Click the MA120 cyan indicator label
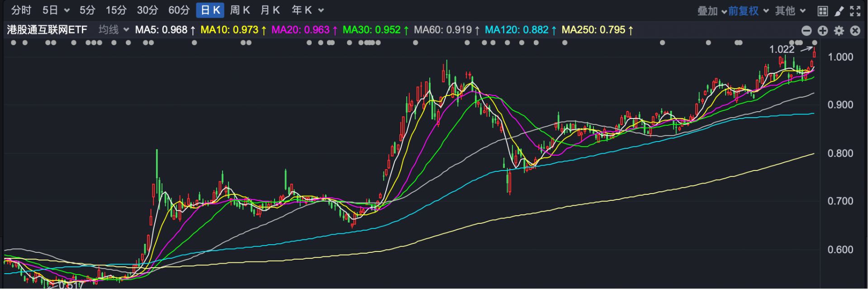This screenshot has height=289, width=868. [520, 30]
